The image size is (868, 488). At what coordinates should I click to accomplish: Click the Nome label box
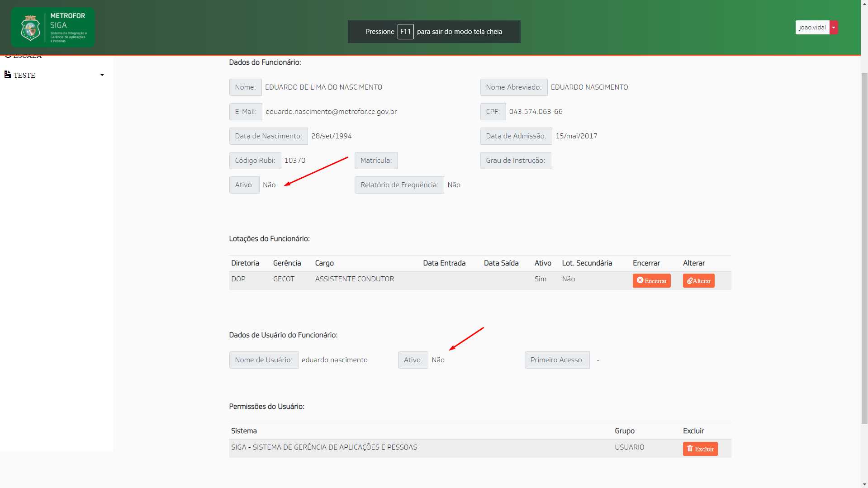point(245,87)
